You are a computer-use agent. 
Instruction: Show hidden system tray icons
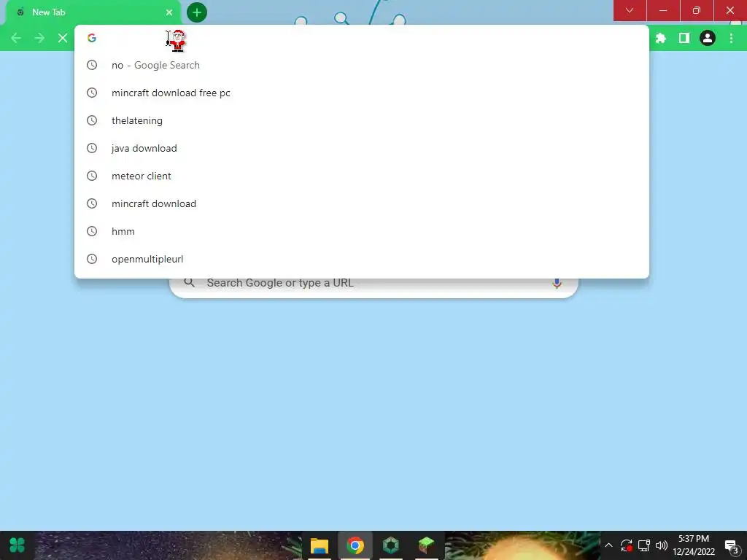pyautogui.click(x=608, y=545)
